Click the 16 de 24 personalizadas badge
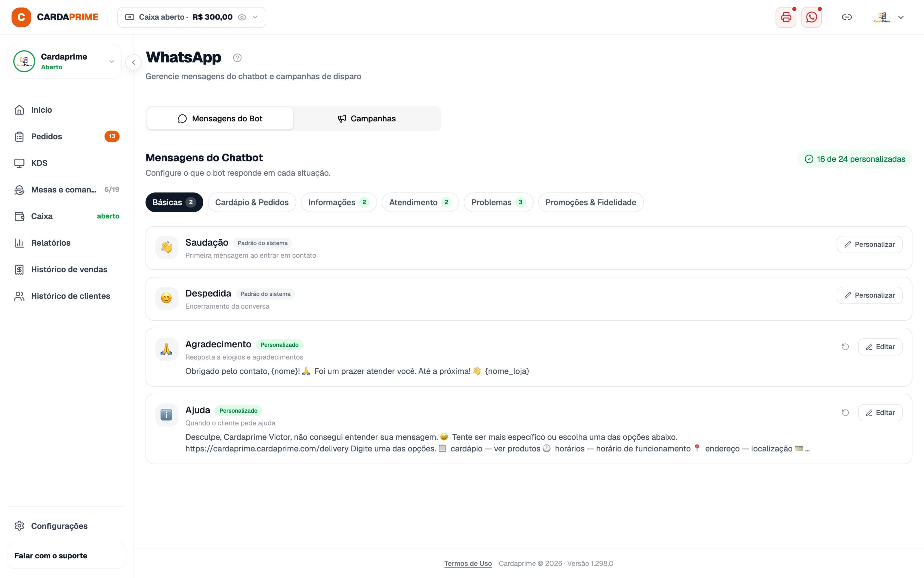Screen dimensions: 924x578 [x=854, y=159]
